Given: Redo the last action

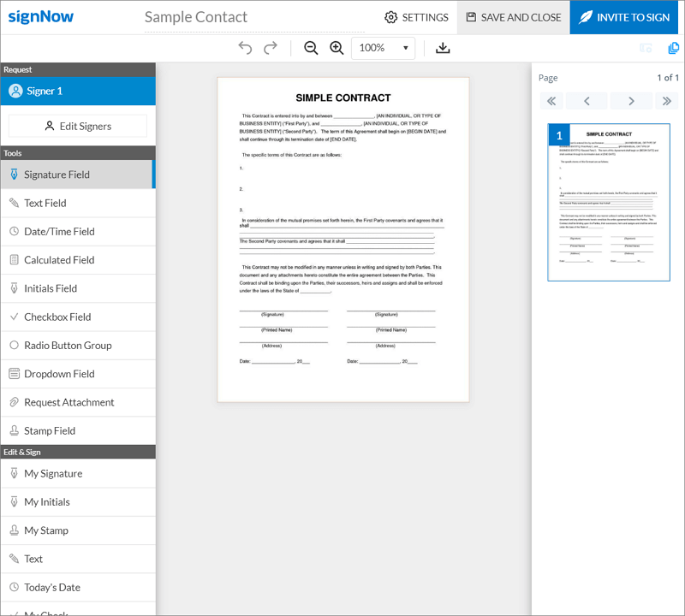Looking at the screenshot, I should tap(271, 48).
